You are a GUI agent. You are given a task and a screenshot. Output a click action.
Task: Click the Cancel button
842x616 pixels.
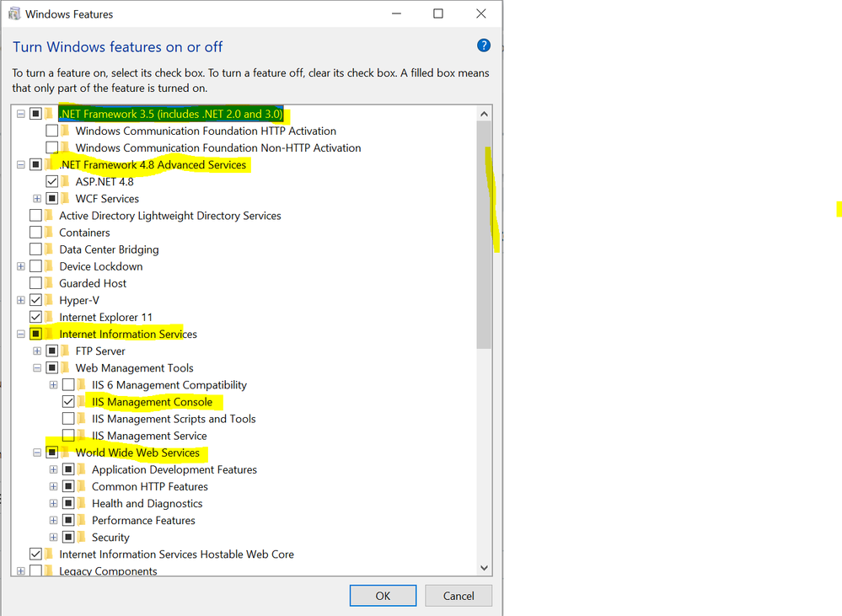459,596
